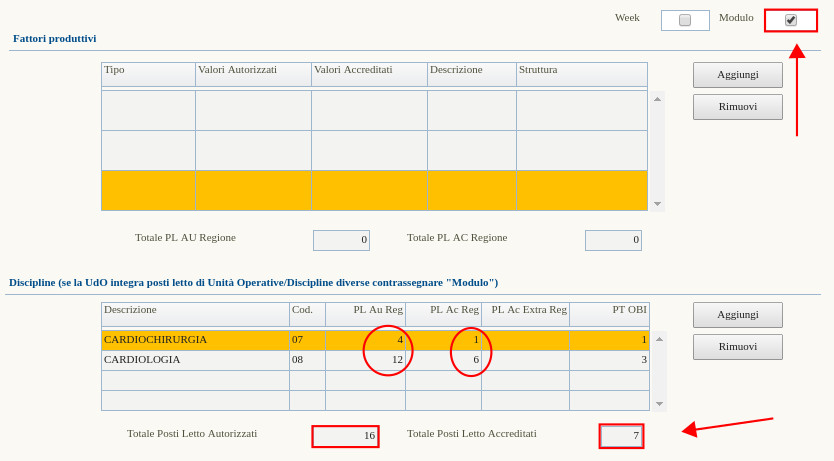
Task: Focus the Totale PL AC Regione field
Action: pyautogui.click(x=613, y=240)
